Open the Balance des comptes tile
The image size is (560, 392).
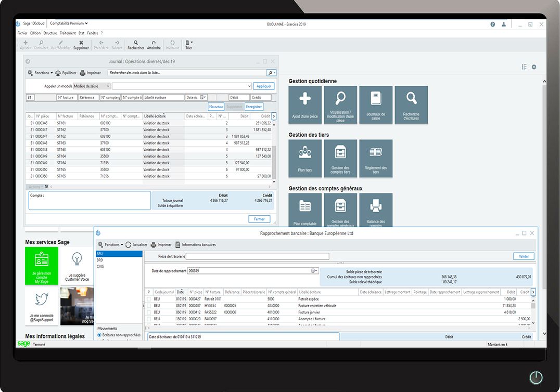coord(375,210)
